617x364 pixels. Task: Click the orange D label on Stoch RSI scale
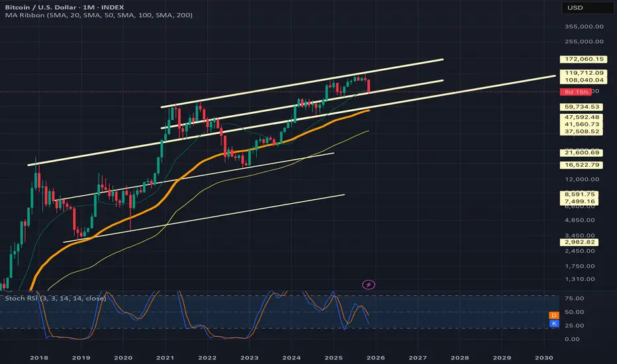point(553,315)
